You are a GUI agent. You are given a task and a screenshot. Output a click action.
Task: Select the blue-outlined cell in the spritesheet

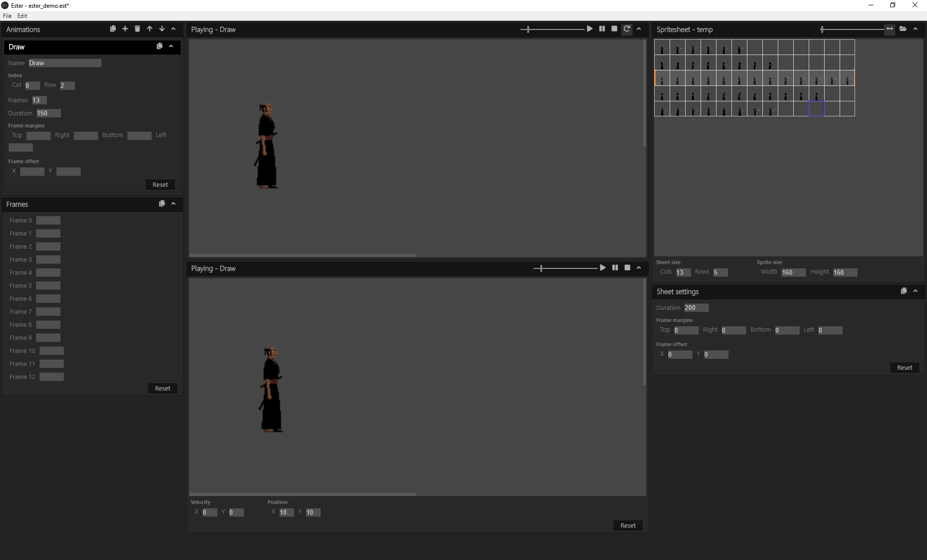coord(816,109)
